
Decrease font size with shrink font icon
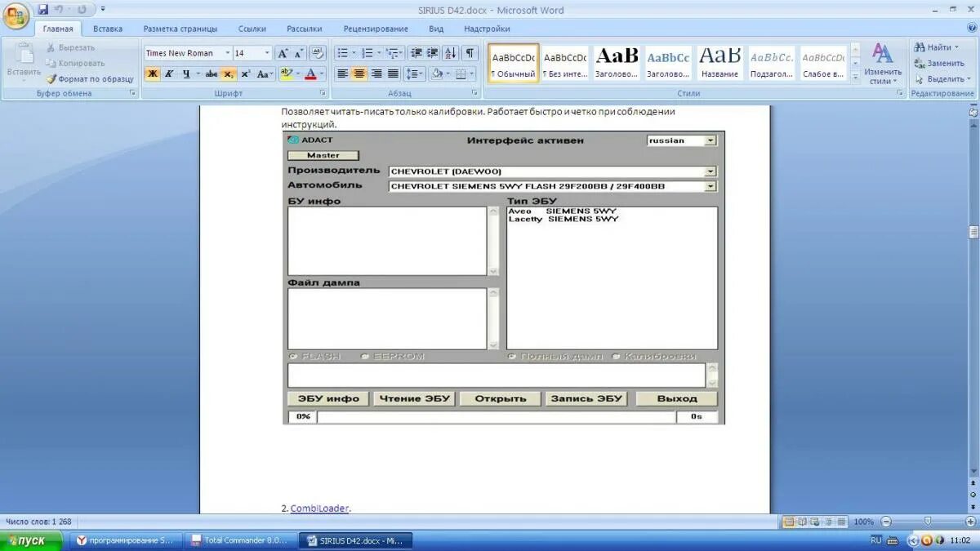[298, 53]
